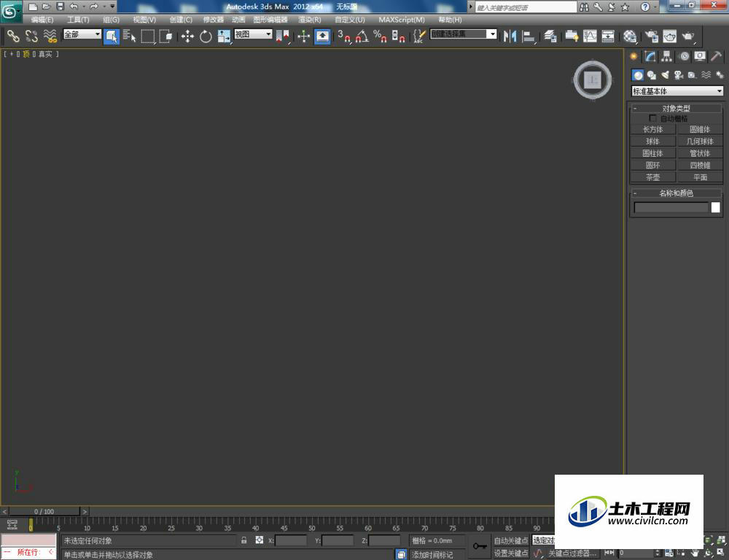Image resolution: width=729 pixels, height=560 pixels.
Task: Click the Select and Manipulate icon
Action: (x=303, y=36)
